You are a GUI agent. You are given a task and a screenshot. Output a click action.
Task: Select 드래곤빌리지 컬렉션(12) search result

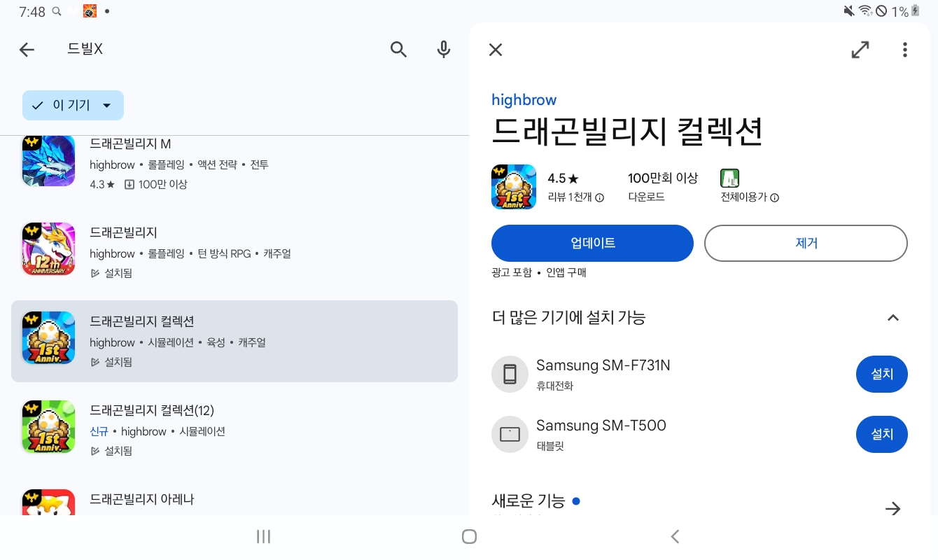(x=234, y=430)
